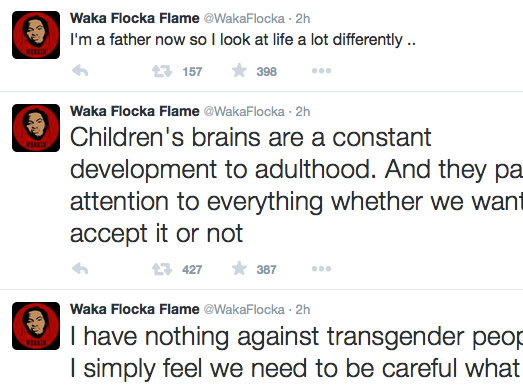
Task: Reply to the 'I'm a father now' tweet
Action: (80, 71)
